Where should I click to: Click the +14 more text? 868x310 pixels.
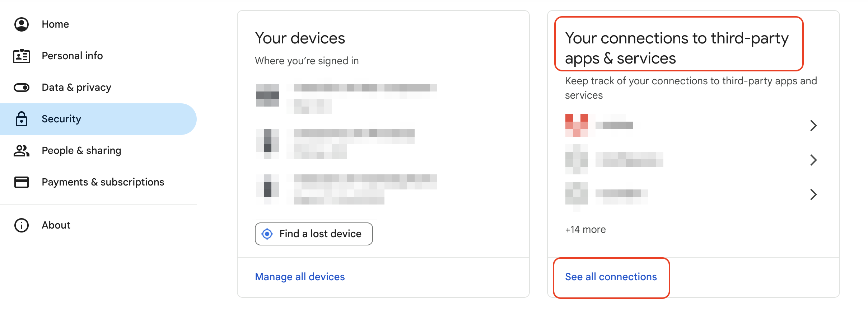coord(585,229)
